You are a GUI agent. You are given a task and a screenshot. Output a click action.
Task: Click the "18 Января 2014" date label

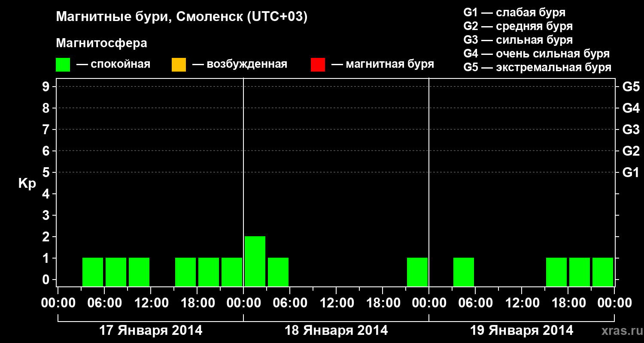tap(336, 331)
